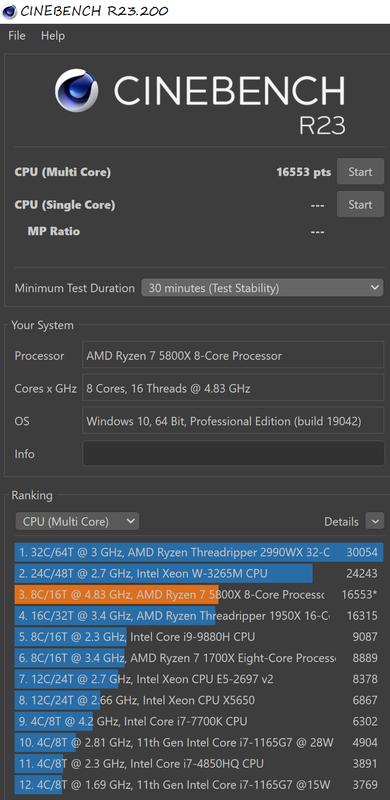Click the 24243 score value
Screen dimensions: 390x800
[362, 573]
